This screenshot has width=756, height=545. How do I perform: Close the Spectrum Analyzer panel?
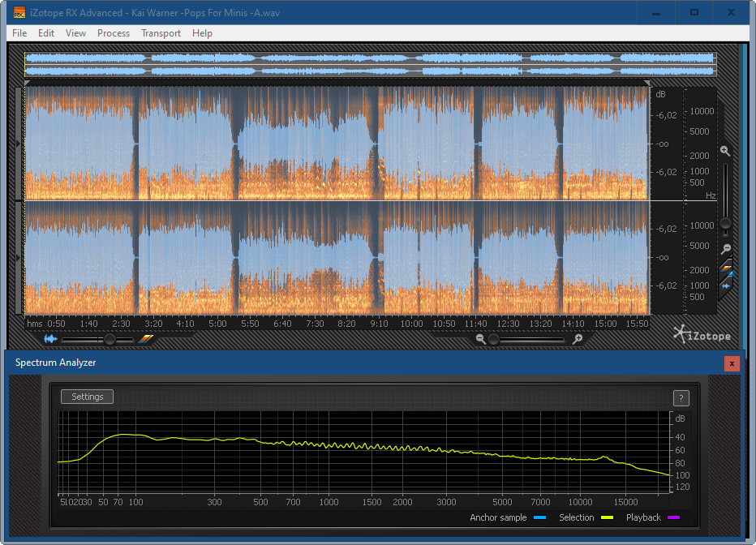[x=732, y=363]
